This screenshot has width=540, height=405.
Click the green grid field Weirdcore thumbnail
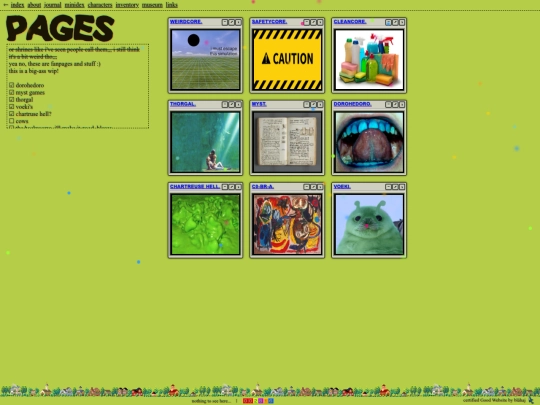pos(205,60)
